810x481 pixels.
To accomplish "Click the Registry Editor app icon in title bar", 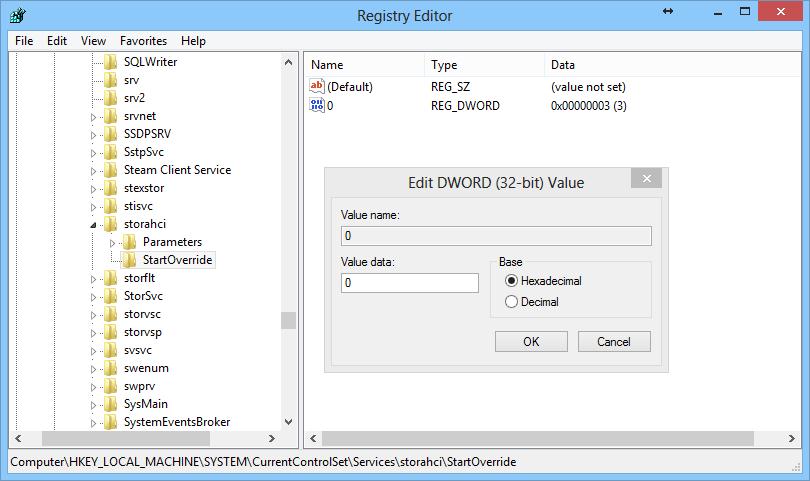I will tap(18, 15).
